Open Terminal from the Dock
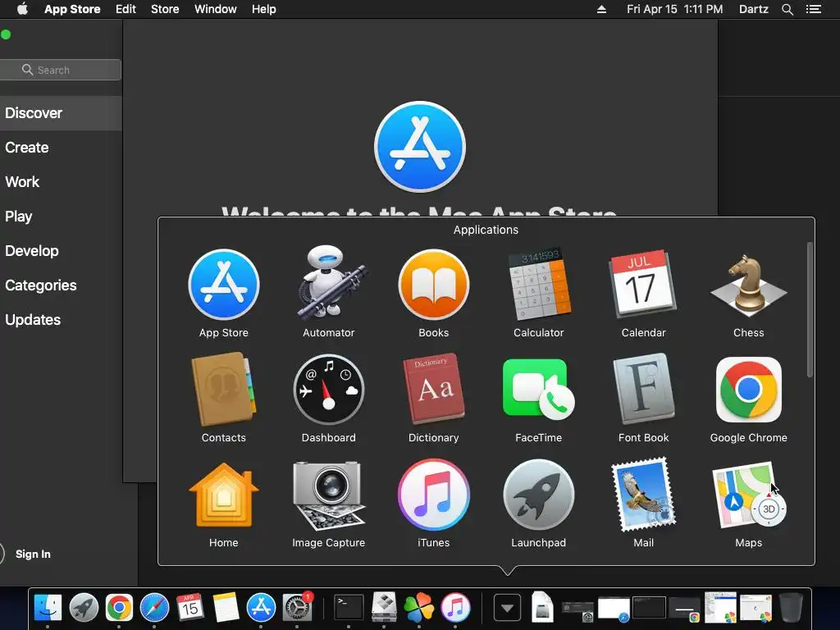 [x=349, y=608]
